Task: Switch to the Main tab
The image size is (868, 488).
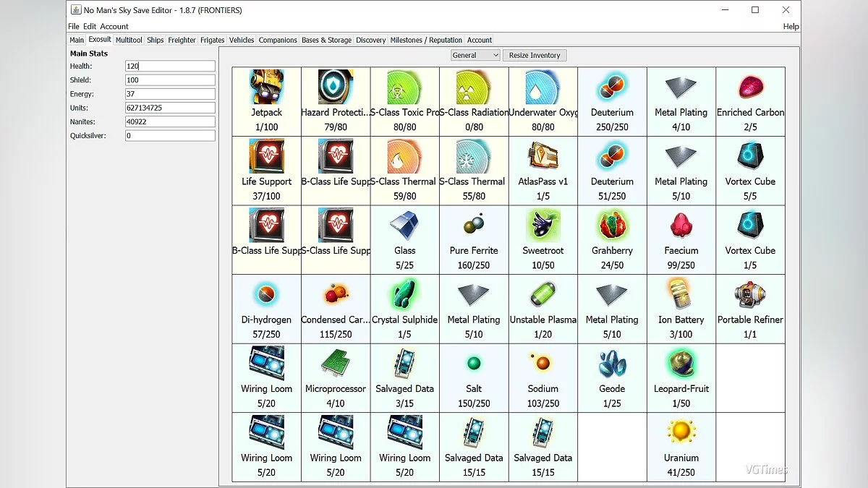Action: coord(77,40)
